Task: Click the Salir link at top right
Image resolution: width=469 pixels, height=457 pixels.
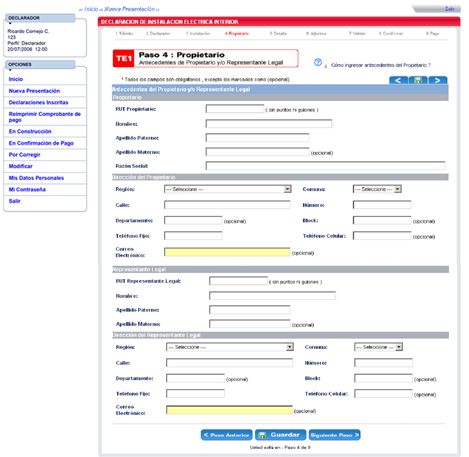Action: click(450, 9)
